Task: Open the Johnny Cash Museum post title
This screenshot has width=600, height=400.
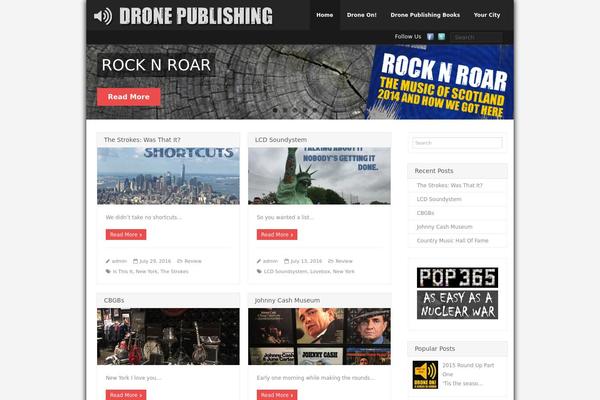Action: 287,300
